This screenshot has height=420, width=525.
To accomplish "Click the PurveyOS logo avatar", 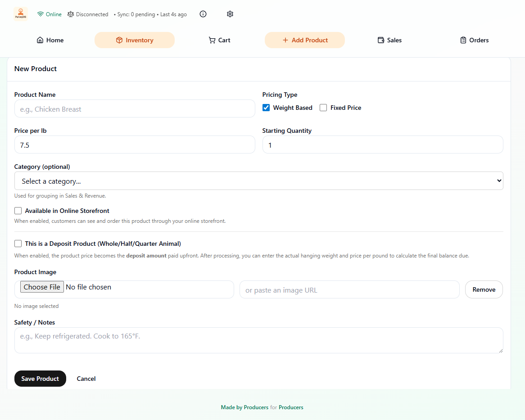I will point(20,14).
